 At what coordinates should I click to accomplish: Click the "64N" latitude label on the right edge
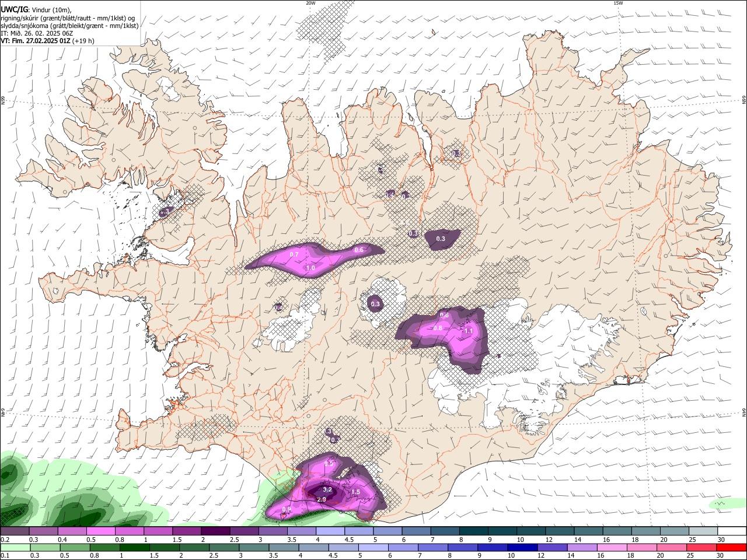[x=744, y=411]
